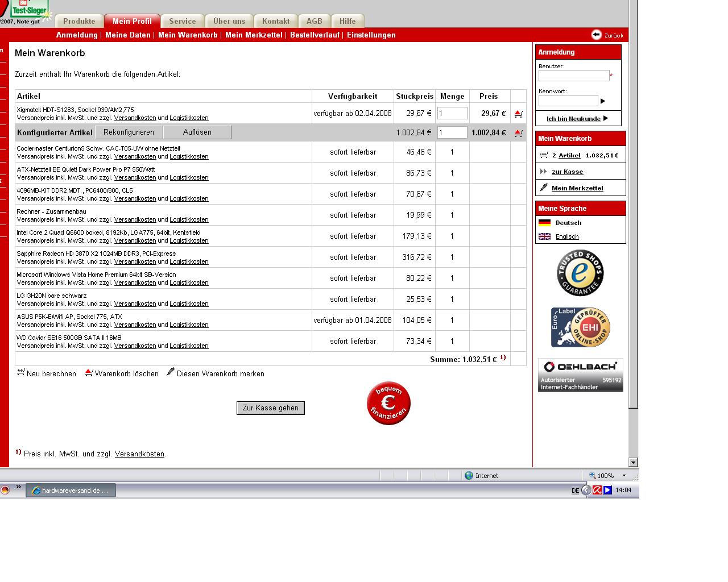Go to Anmeldung in red submenu
Viewport: 728px width, 582px height.
click(x=77, y=35)
